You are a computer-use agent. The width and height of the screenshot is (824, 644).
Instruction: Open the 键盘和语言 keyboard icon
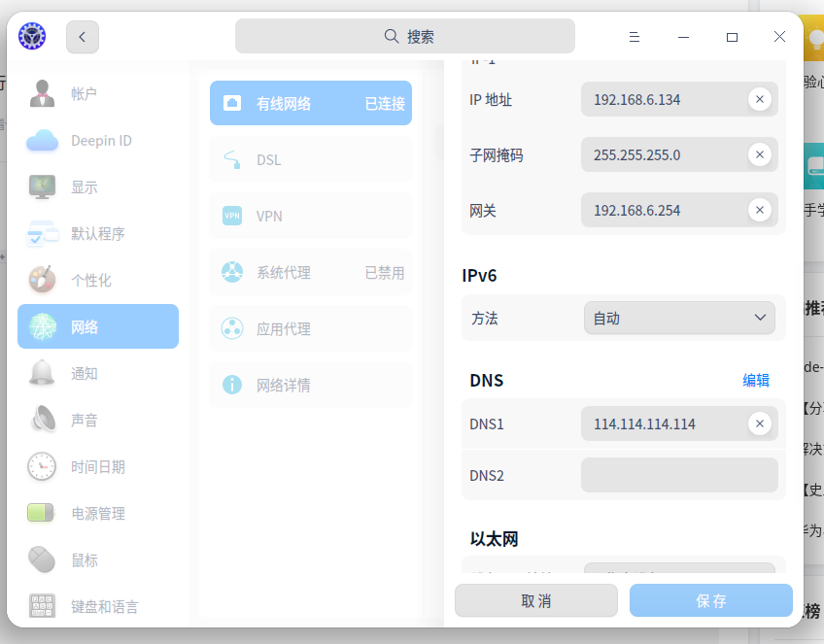[x=42, y=606]
